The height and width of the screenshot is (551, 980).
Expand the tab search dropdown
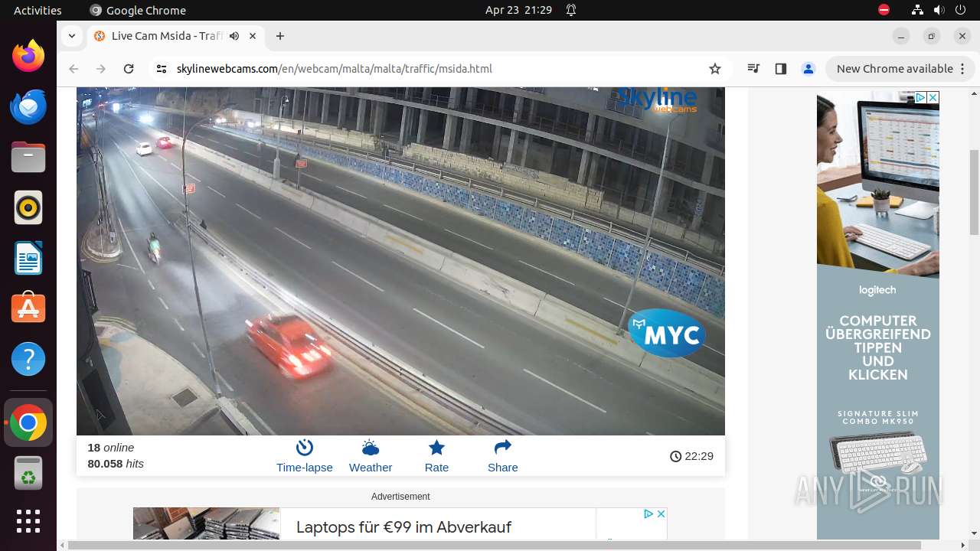pyautogui.click(x=71, y=36)
